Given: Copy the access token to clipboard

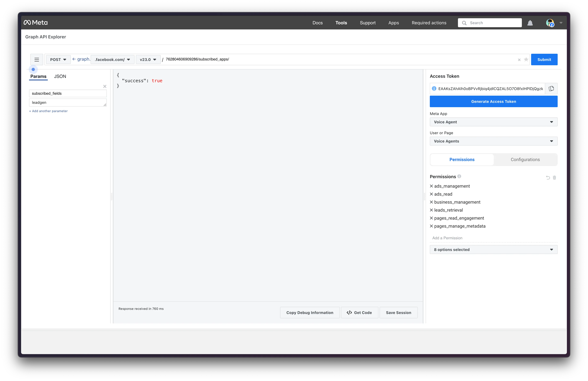Looking at the screenshot, I should pos(551,88).
